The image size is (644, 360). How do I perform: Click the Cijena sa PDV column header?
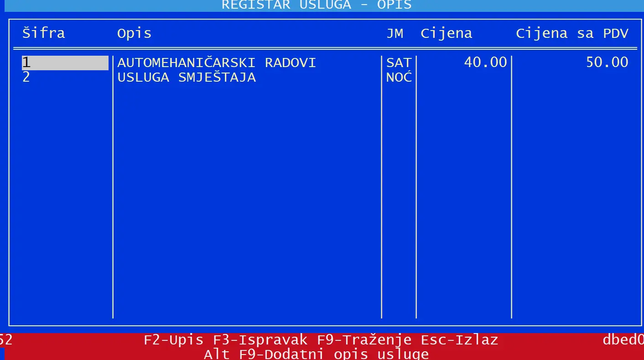[572, 33]
